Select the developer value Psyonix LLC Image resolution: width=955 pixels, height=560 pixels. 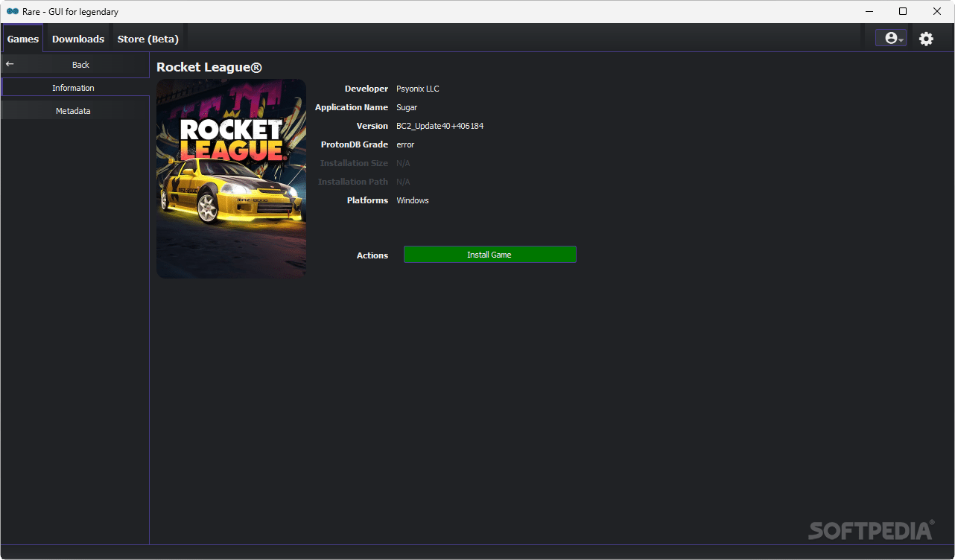point(418,89)
